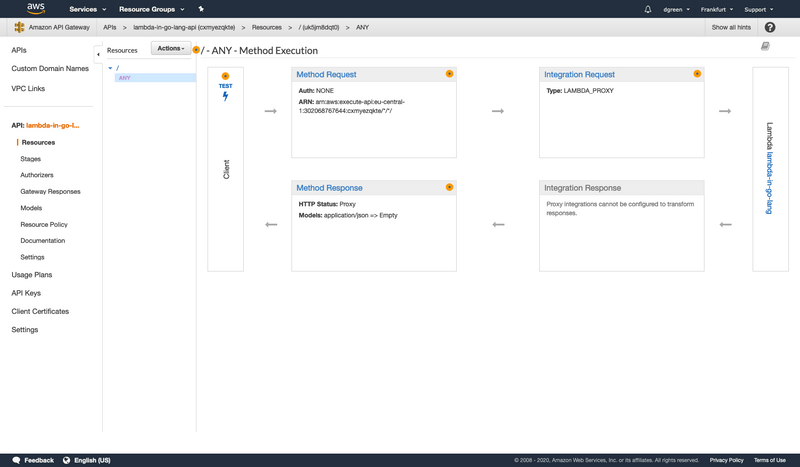
Task: Open the Actions dropdown button
Action: pyautogui.click(x=171, y=48)
